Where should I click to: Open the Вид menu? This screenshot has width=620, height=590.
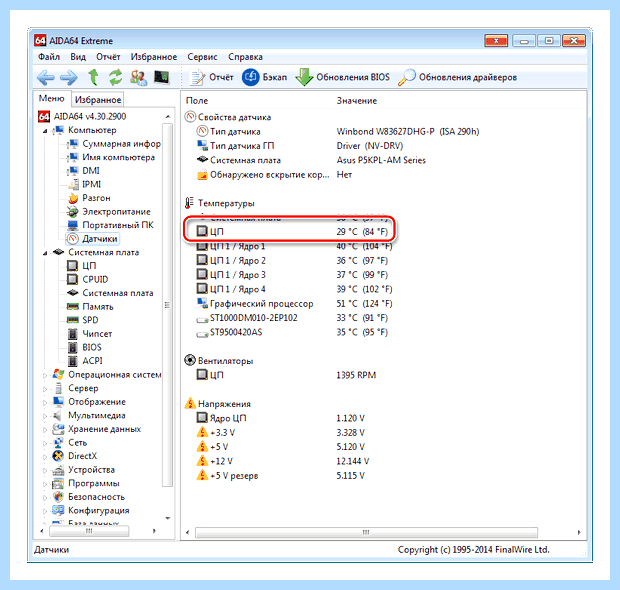78,57
